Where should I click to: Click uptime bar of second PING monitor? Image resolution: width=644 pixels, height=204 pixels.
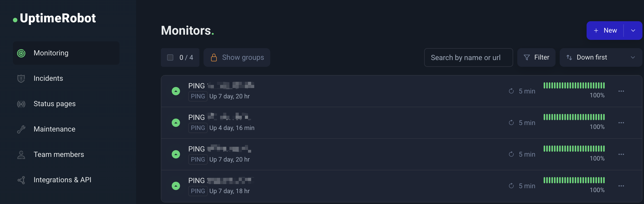pyautogui.click(x=574, y=117)
